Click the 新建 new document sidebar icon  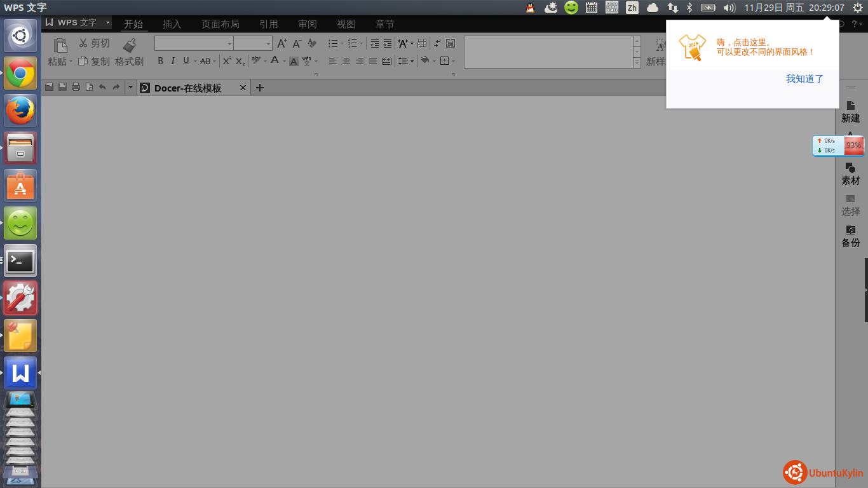point(850,111)
